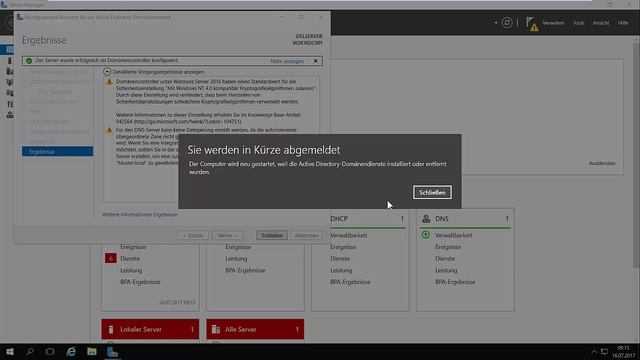
Task: Select Lokaler Server icon in sidebar
Action: (9, 61)
